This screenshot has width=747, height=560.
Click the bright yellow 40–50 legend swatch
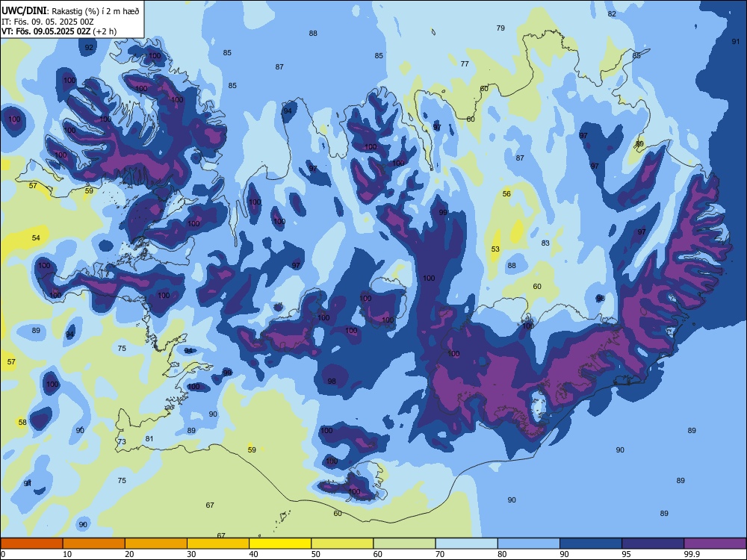tap(280, 544)
